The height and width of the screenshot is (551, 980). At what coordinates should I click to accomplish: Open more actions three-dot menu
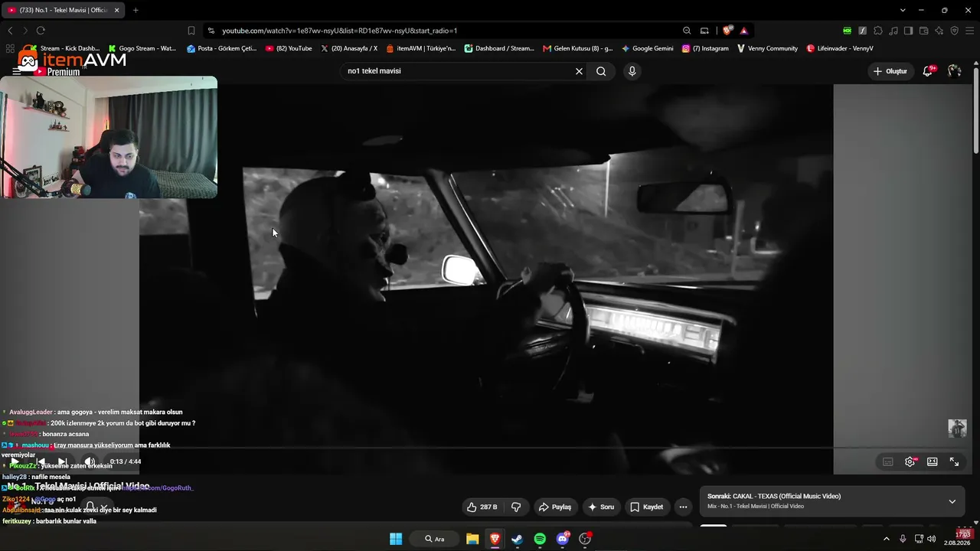tap(683, 507)
